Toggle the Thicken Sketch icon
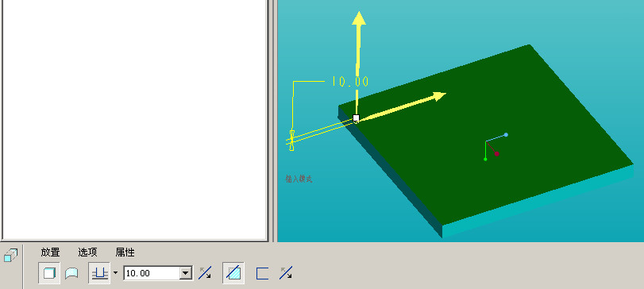Viewport: 644px width, 289px height. [x=262, y=273]
